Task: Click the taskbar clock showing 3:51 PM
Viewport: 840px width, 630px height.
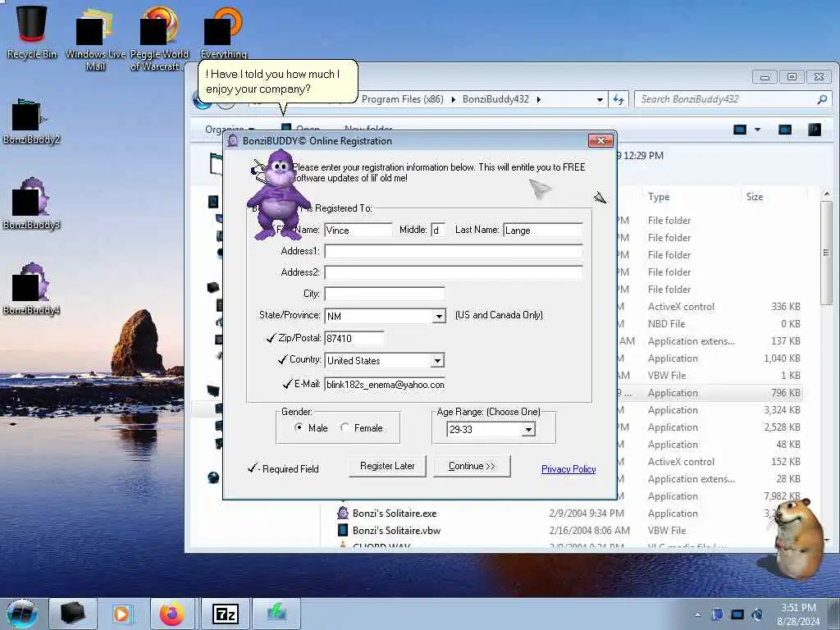Action: point(798,614)
